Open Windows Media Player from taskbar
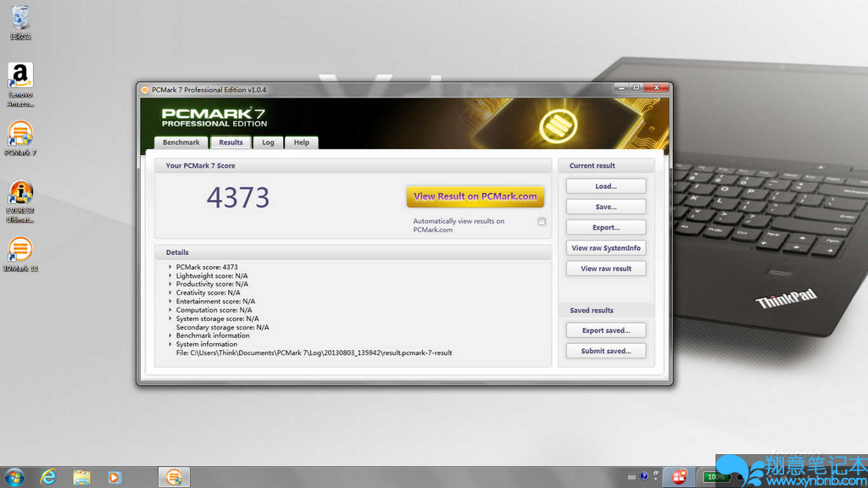Viewport: 868px width, 488px height. (114, 477)
